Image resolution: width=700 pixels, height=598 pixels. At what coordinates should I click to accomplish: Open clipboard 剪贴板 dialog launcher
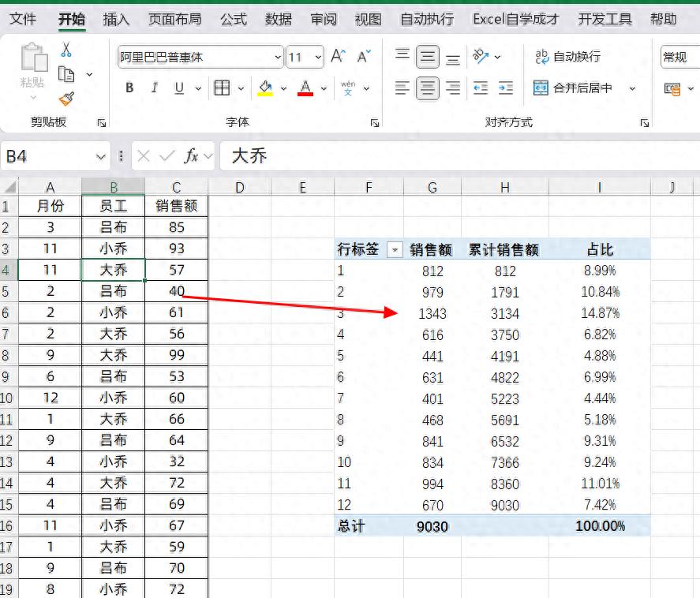102,123
